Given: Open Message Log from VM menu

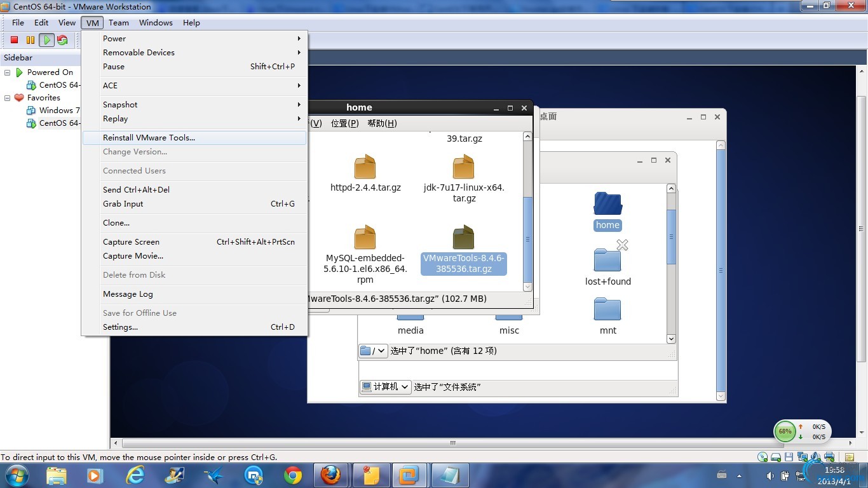Looking at the screenshot, I should [x=194, y=294].
